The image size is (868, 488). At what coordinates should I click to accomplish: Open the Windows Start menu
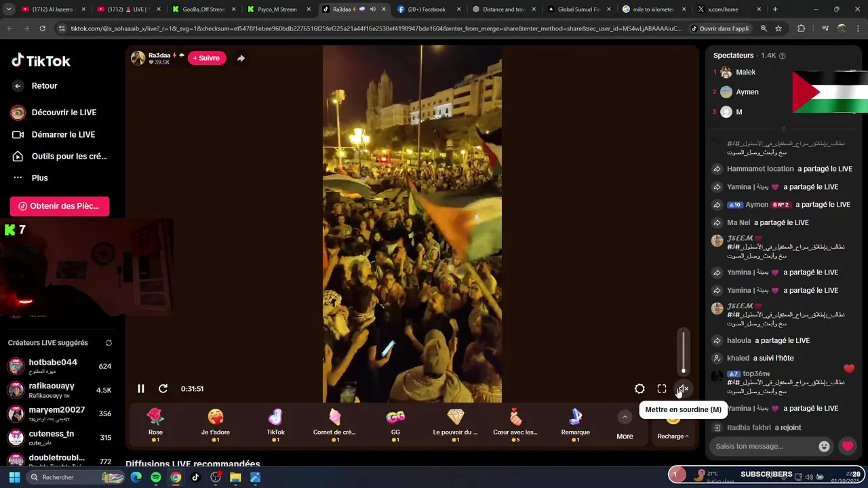point(14,477)
